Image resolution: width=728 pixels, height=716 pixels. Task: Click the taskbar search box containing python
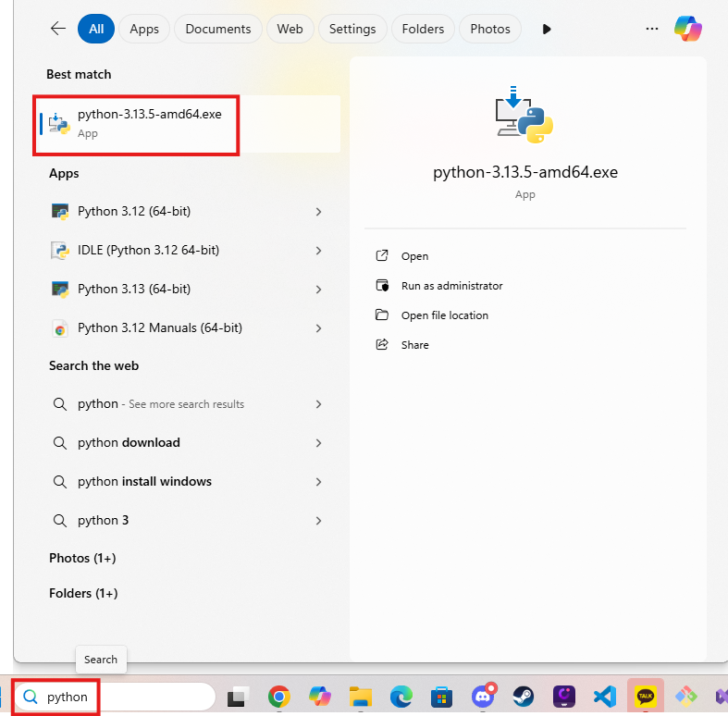point(115,697)
